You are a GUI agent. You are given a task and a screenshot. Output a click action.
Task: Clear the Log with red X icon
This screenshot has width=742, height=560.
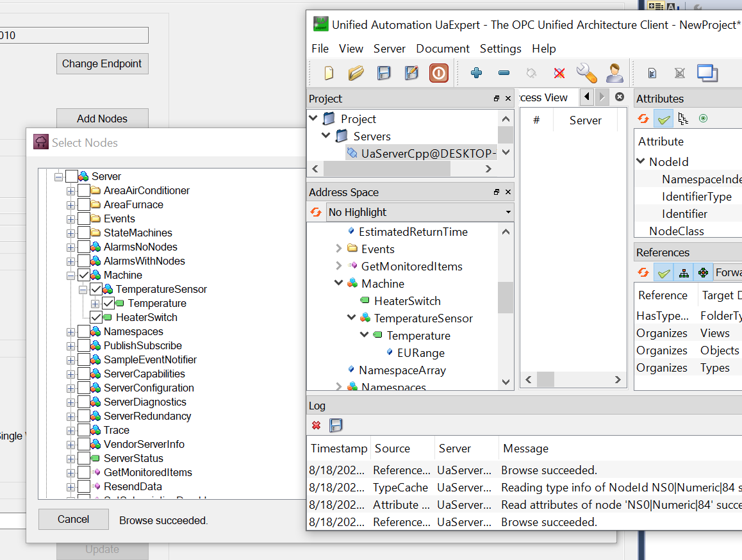coord(316,425)
